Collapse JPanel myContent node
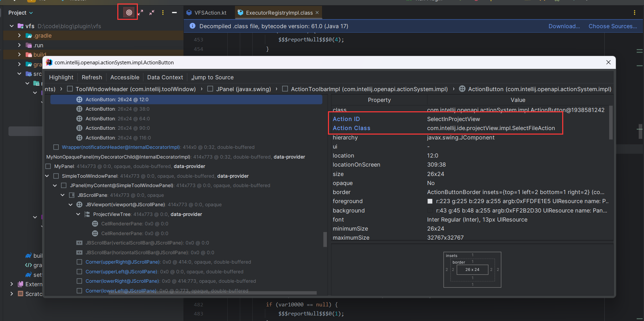The width and height of the screenshot is (644, 321). (55, 185)
